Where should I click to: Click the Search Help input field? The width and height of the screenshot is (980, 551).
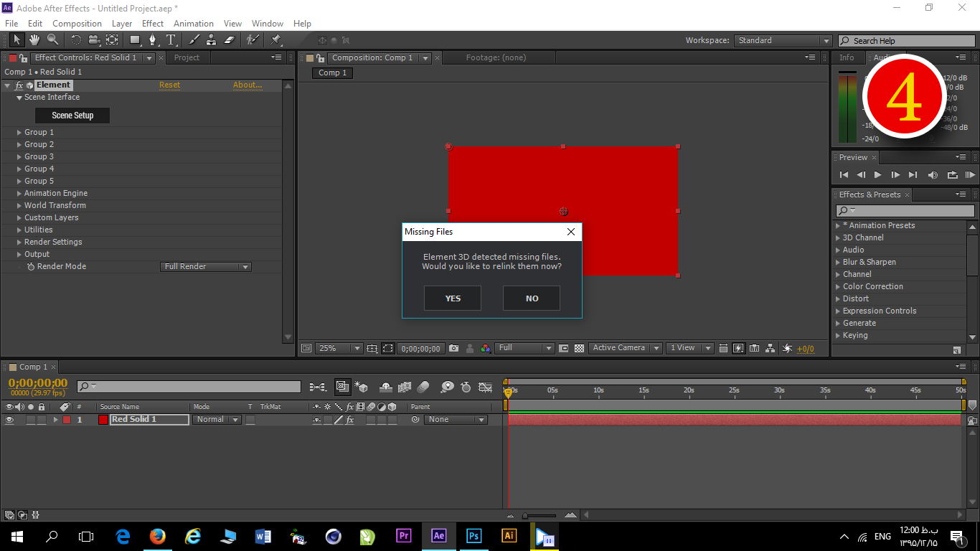pos(907,41)
